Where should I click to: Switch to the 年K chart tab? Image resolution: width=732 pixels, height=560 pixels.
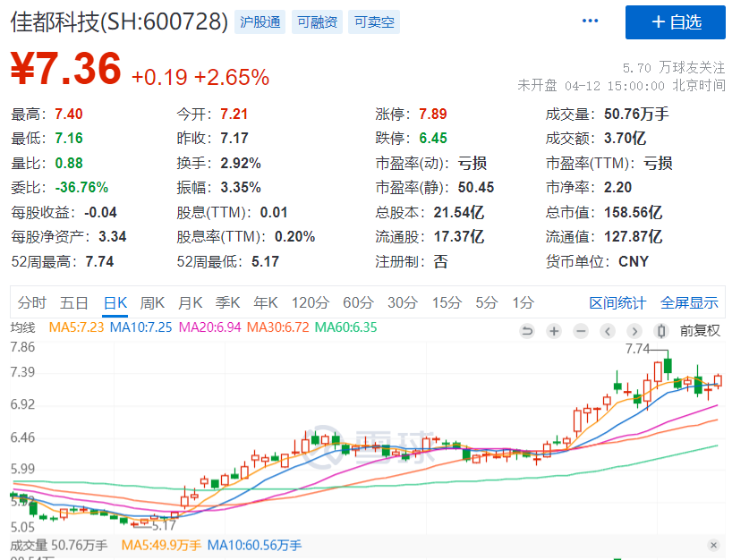pos(266,303)
